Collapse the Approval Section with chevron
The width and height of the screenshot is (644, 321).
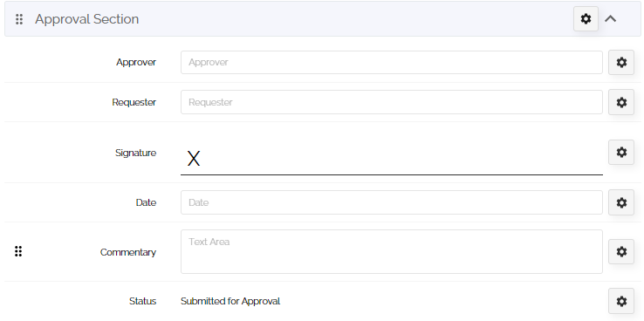tap(610, 19)
